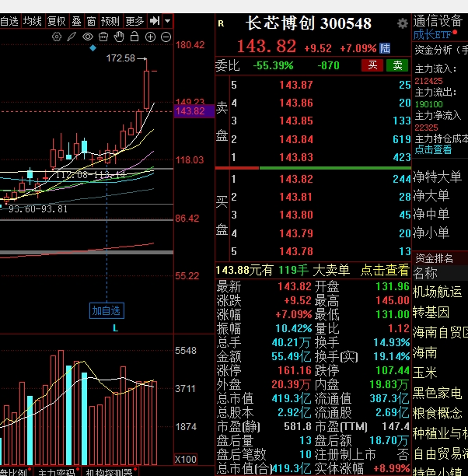Click the R marker icon
This screenshot has height=476, width=468.
point(221,23)
